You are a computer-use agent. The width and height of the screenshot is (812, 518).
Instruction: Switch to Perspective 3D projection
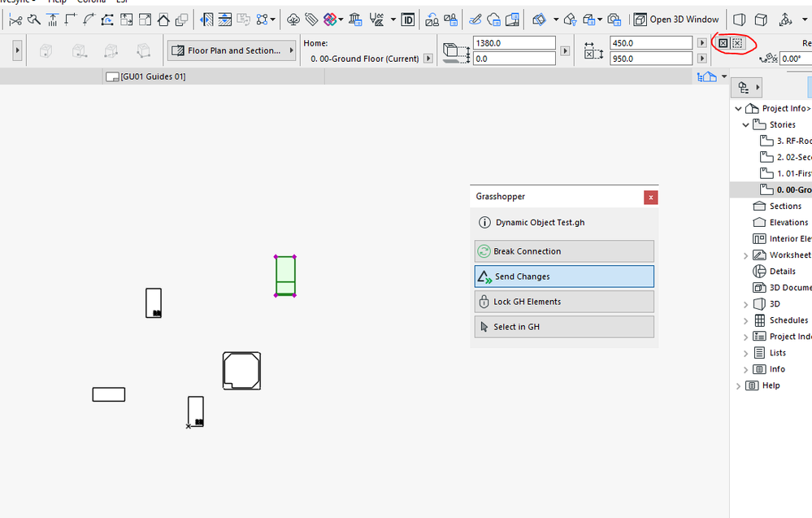[740, 20]
